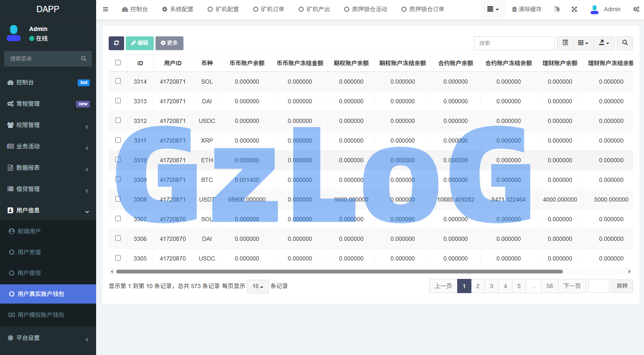
Task: Click the search magnifier icon above the table
Action: pos(625,43)
